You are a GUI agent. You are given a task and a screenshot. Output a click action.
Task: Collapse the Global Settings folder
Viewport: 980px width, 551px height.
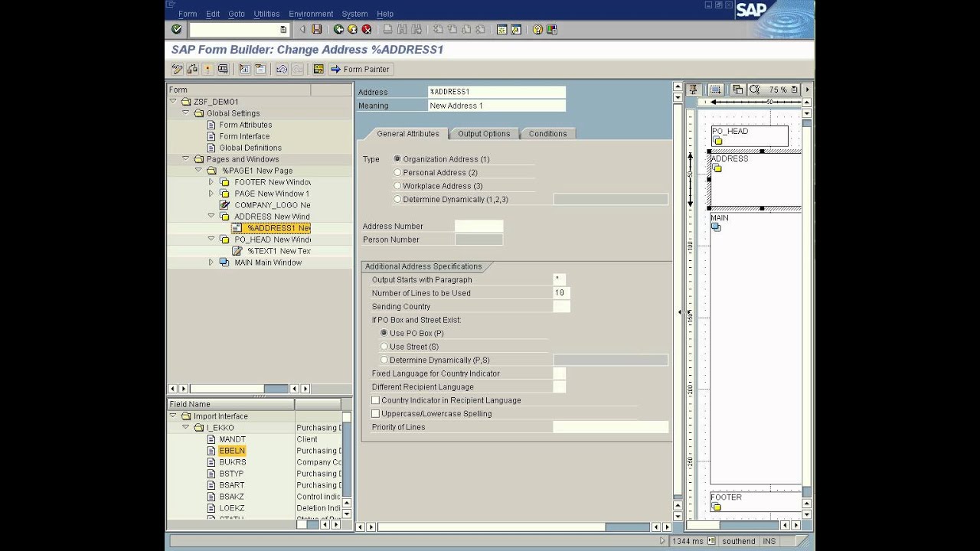[185, 112]
